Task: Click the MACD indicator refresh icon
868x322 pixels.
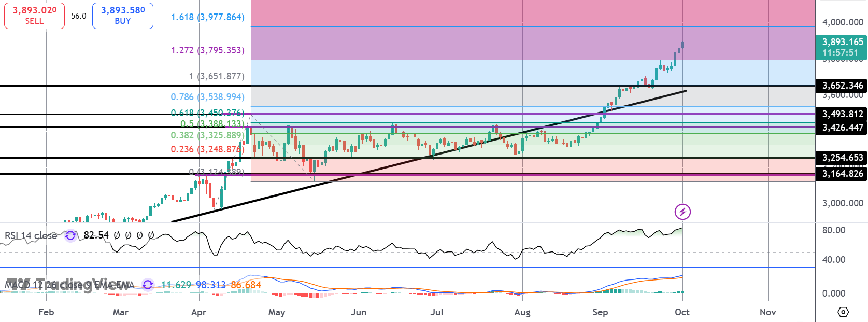Action: point(148,285)
